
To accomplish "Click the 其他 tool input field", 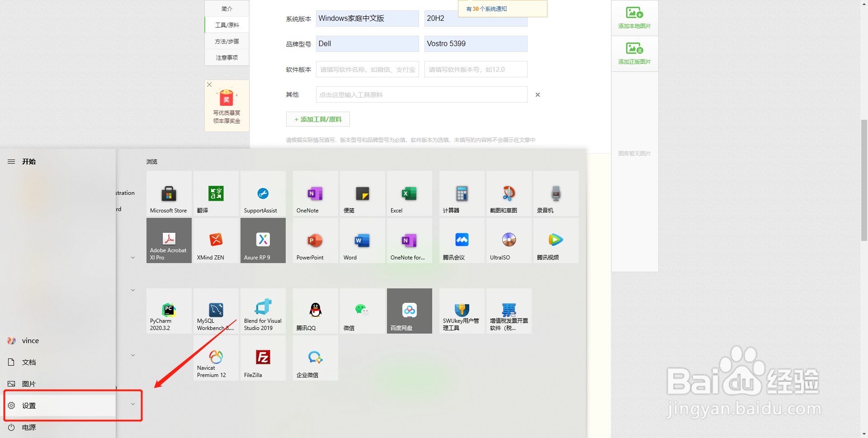I will tap(422, 94).
